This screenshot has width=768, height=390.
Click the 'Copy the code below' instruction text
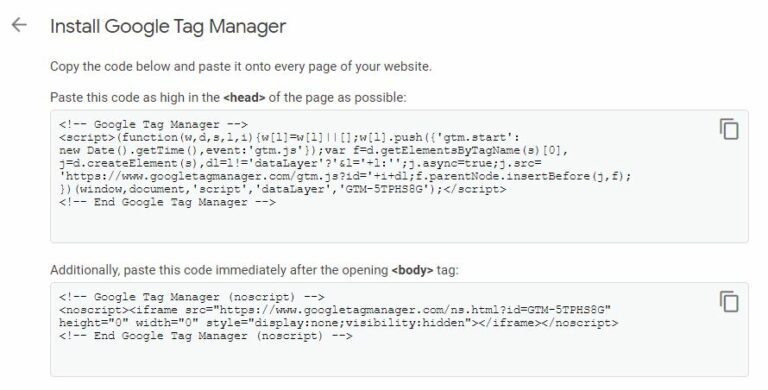point(241,66)
